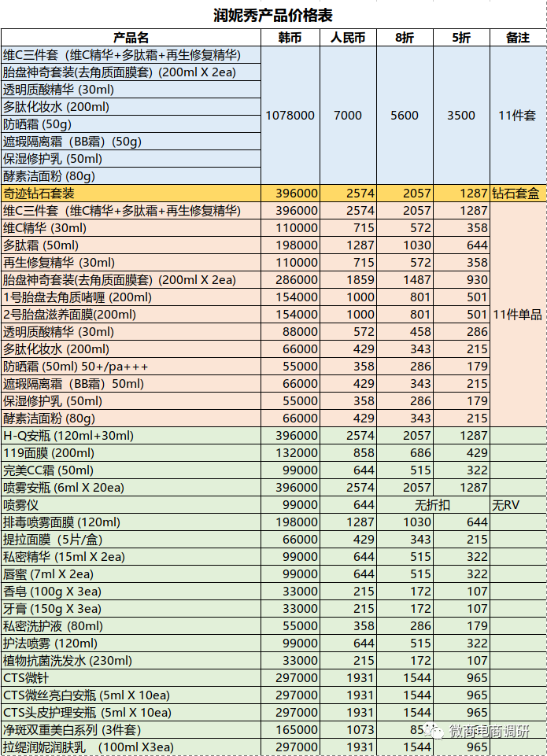
Task: Click the 8折 value 1487
Action: coord(405,280)
